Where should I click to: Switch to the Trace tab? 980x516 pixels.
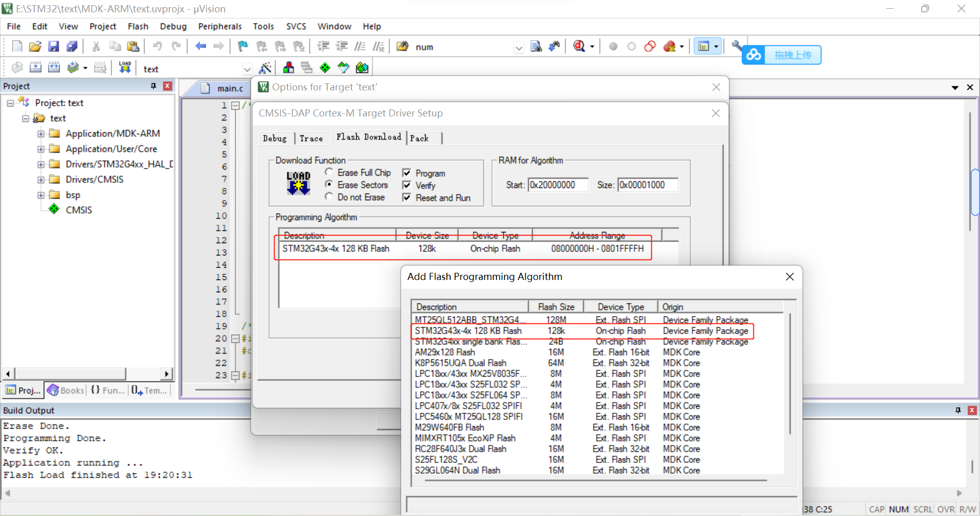311,138
